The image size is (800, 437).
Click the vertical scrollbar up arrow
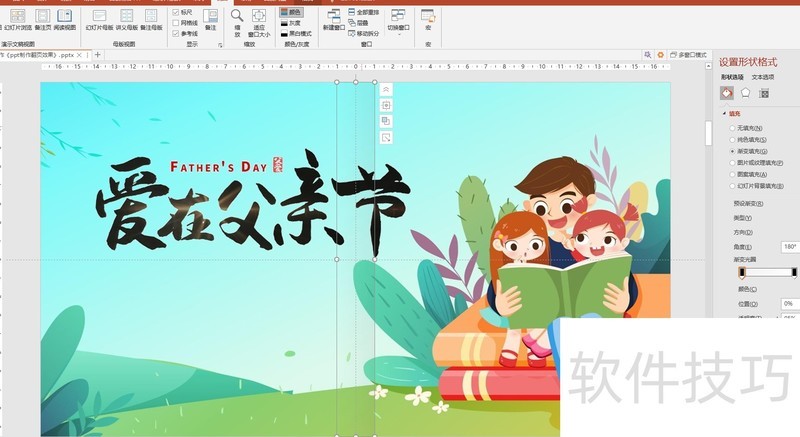[708, 66]
